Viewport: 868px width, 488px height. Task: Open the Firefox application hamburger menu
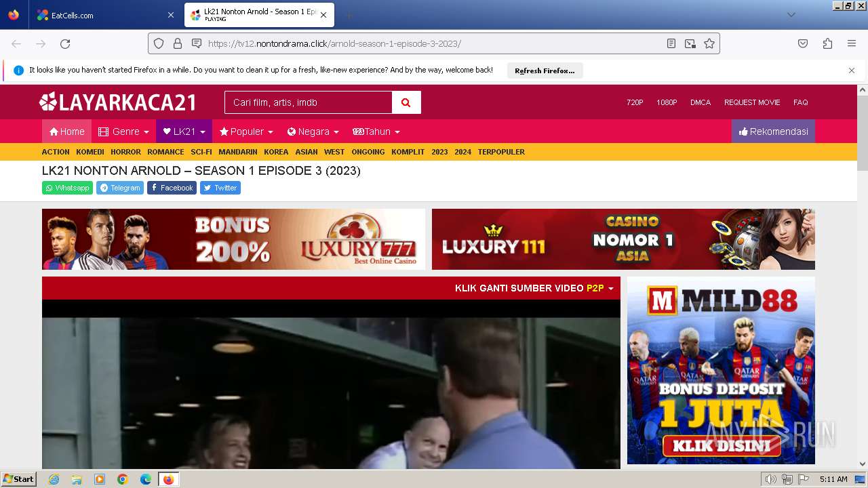pos(852,43)
